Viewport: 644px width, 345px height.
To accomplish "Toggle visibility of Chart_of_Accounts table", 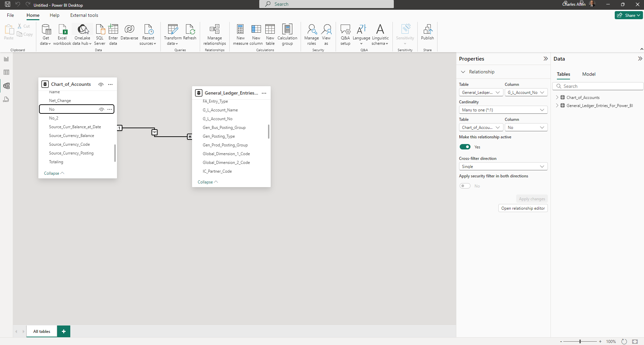I will coord(101,84).
